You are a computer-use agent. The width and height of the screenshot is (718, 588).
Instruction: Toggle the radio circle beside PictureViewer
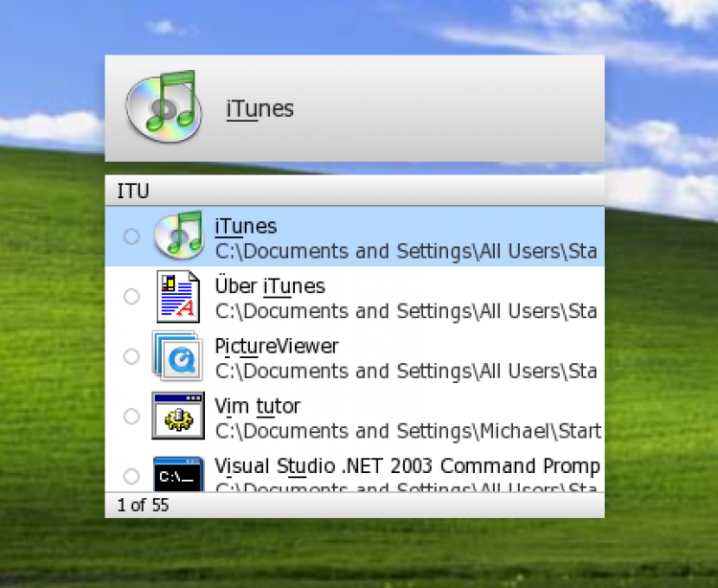tap(131, 356)
